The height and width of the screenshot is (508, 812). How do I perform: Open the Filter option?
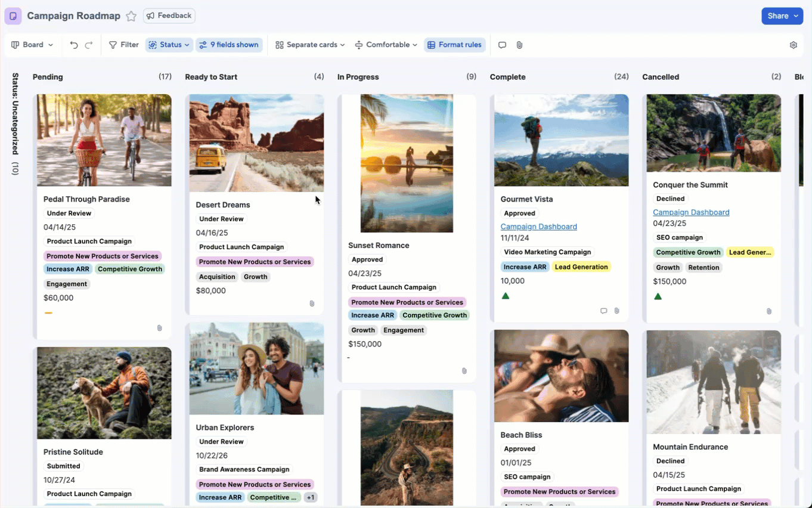(x=123, y=45)
